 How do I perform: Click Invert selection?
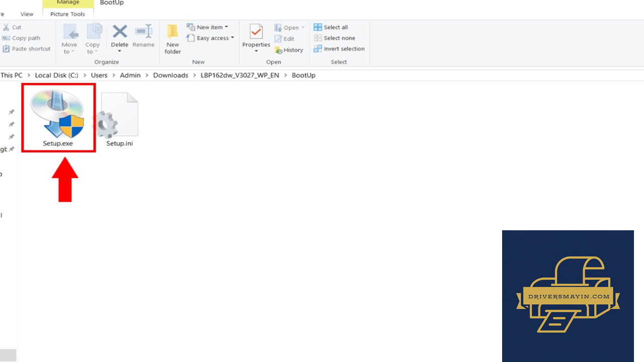pyautogui.click(x=339, y=49)
